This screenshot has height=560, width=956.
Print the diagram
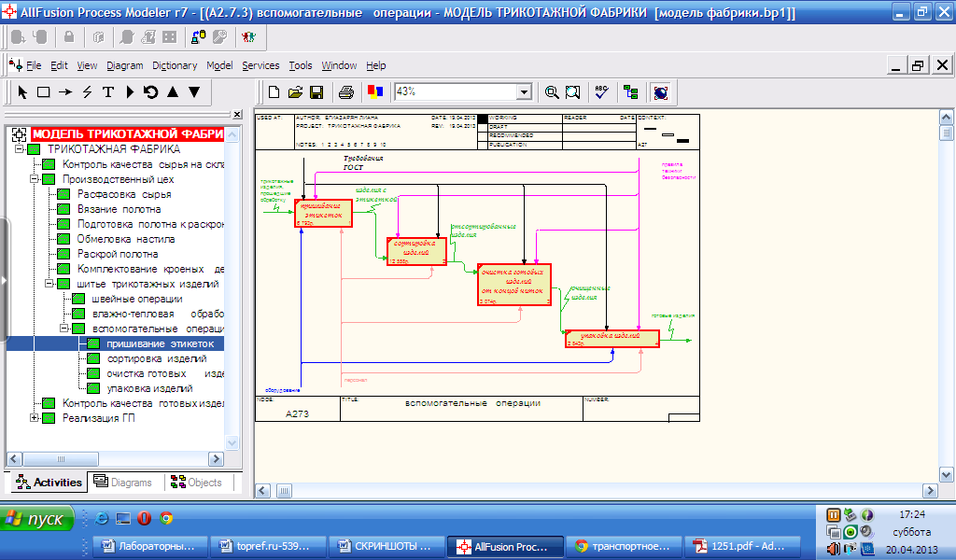[346, 92]
